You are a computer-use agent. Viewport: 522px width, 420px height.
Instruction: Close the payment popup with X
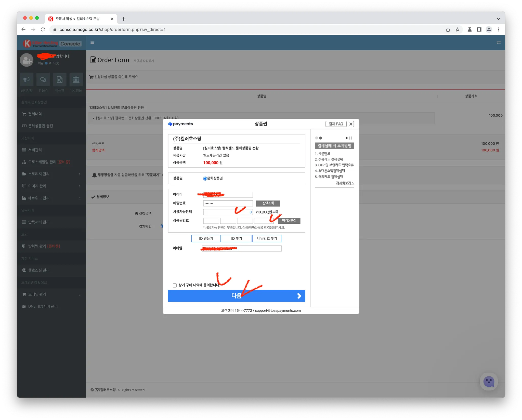click(351, 124)
